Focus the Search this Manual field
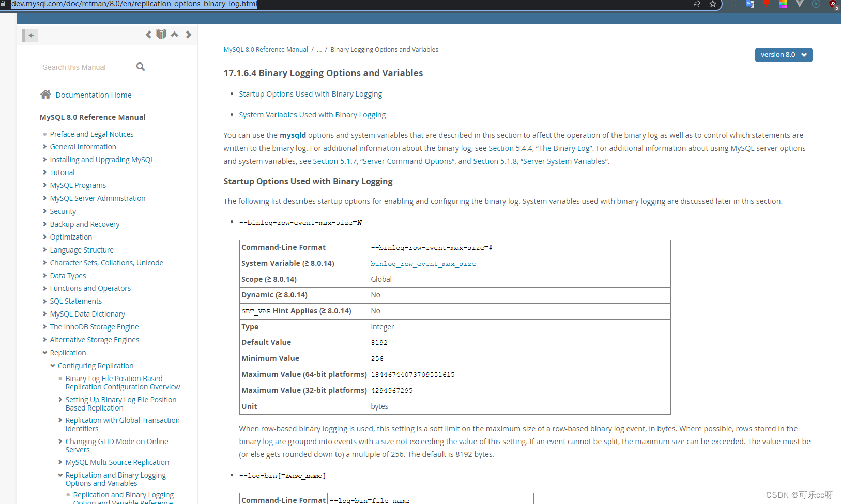Screen dimensions: 841x504 tap(88, 67)
